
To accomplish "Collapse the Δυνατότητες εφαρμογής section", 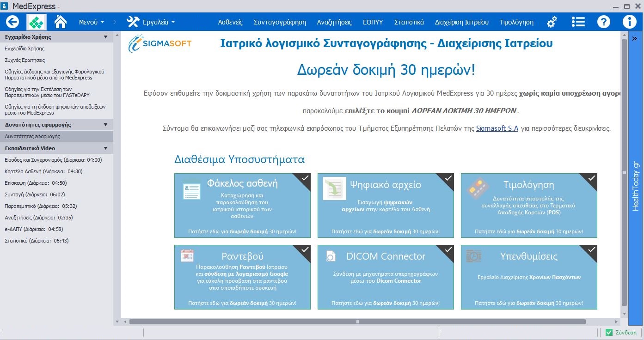I will coord(105,125).
